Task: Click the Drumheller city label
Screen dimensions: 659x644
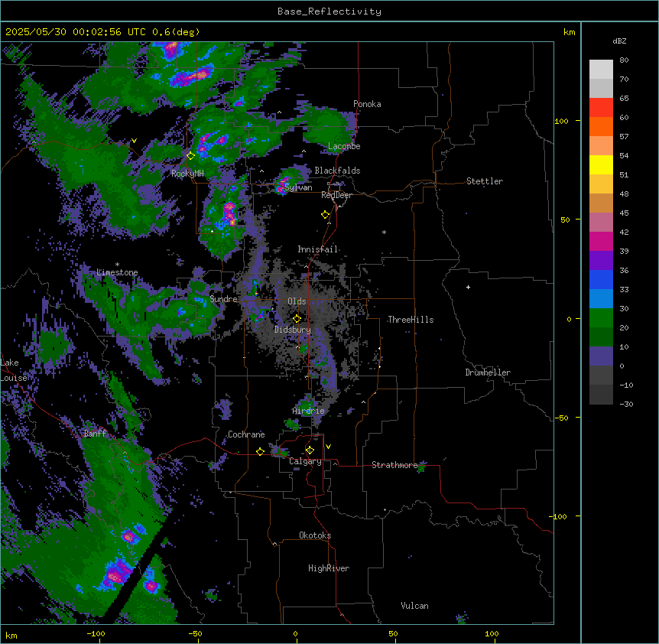Action: tap(488, 372)
